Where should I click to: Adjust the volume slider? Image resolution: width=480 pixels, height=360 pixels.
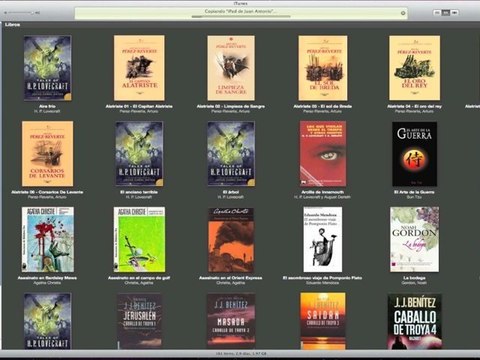tap(21, 13)
